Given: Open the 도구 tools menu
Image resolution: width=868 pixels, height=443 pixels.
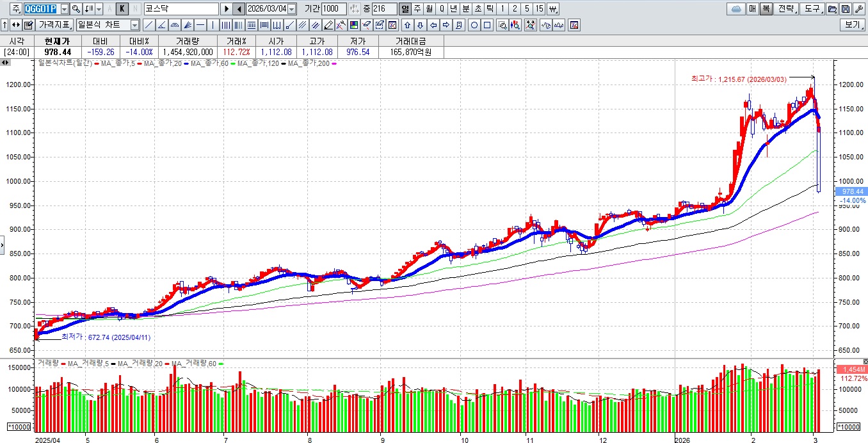Looking at the screenshot, I should [x=813, y=9].
